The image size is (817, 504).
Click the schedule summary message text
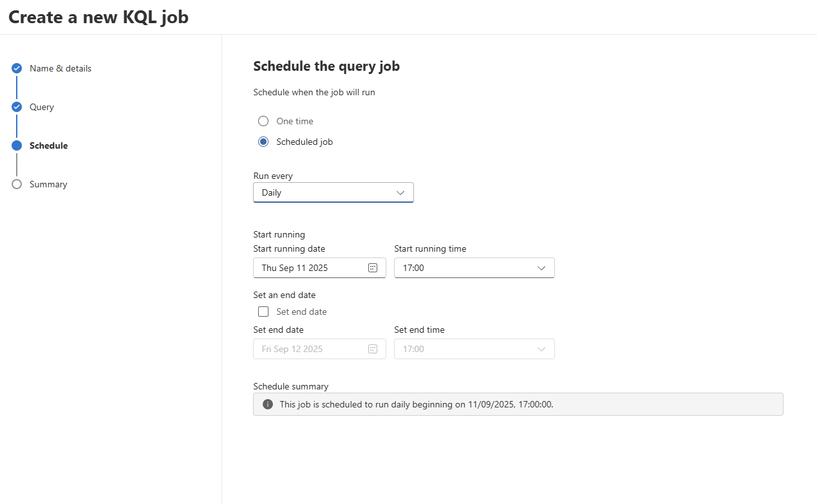[417, 404]
